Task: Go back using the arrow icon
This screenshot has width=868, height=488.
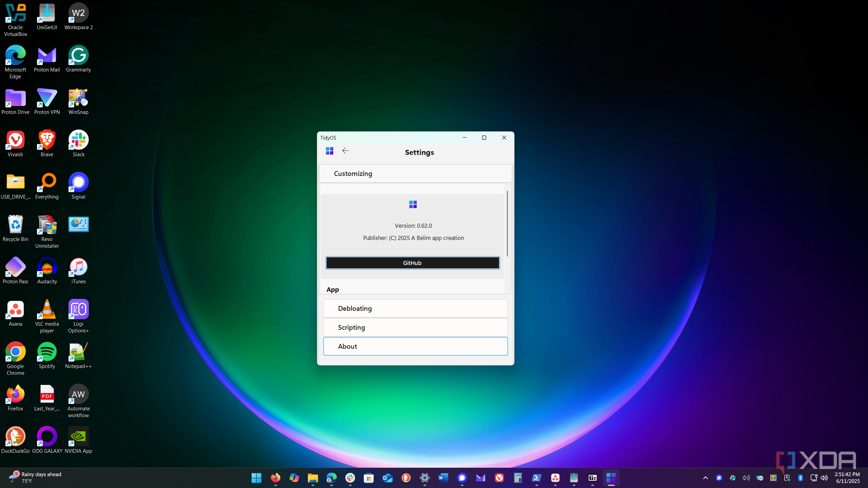Action: pos(345,151)
